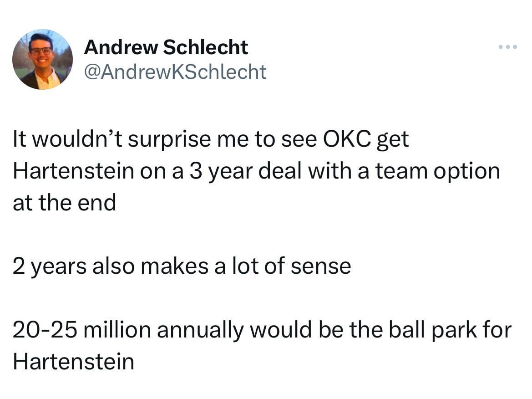Click the "team option" phrase
The width and height of the screenshot is (532, 399).
tap(437, 171)
